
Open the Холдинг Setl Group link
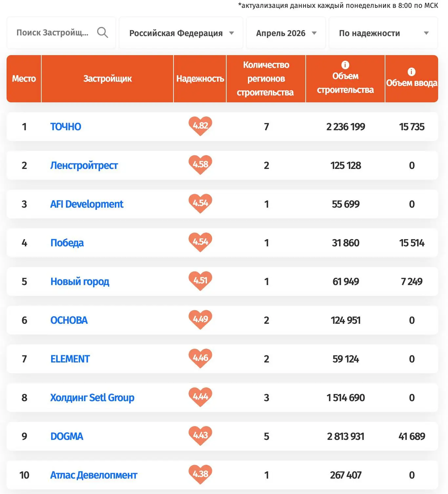point(92,398)
